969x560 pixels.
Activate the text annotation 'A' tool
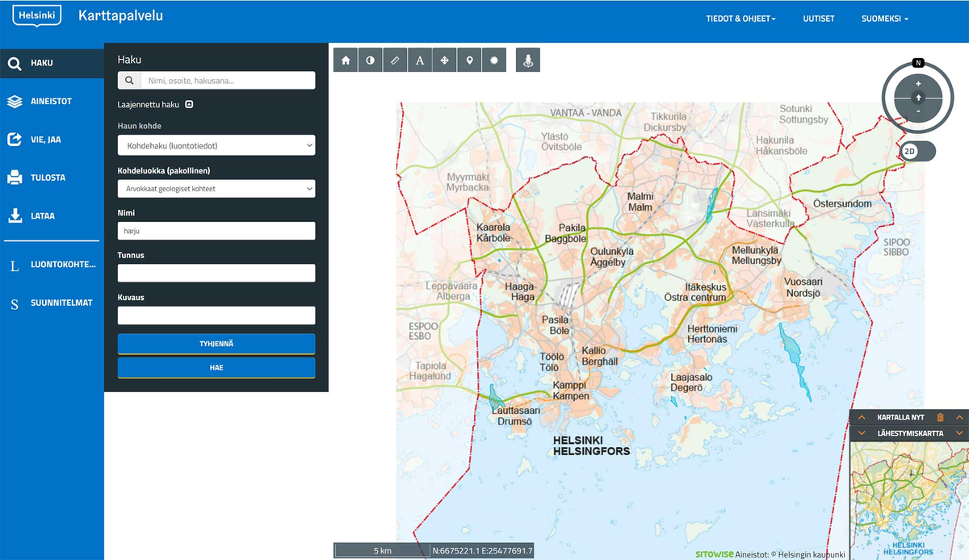(x=419, y=61)
